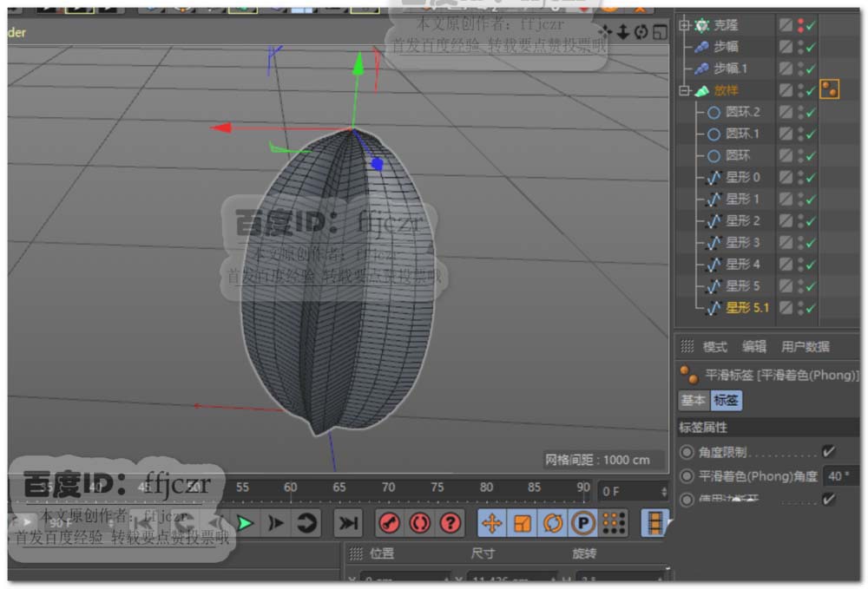Click the step effector icon beside 步幅

pos(701,47)
